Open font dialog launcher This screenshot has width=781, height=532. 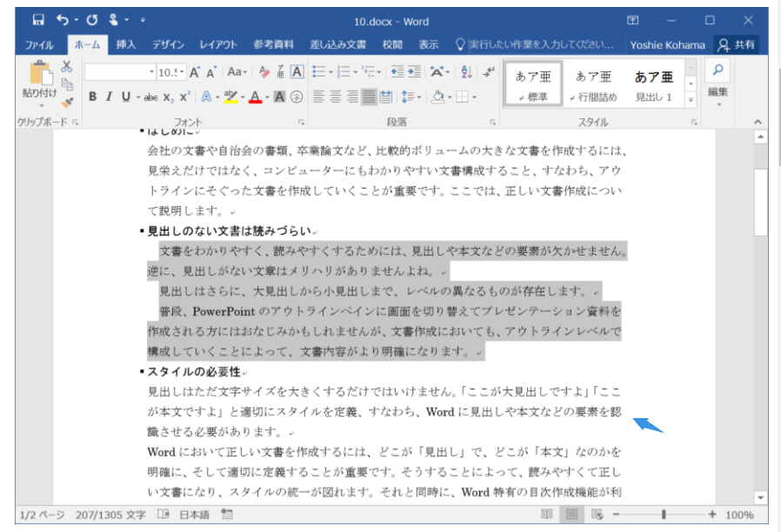pos(301,122)
